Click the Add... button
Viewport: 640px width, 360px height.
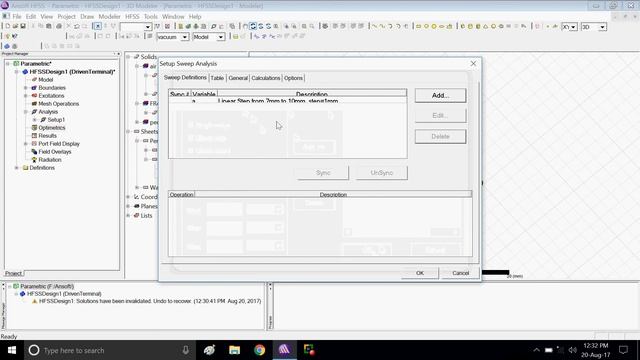(x=440, y=96)
